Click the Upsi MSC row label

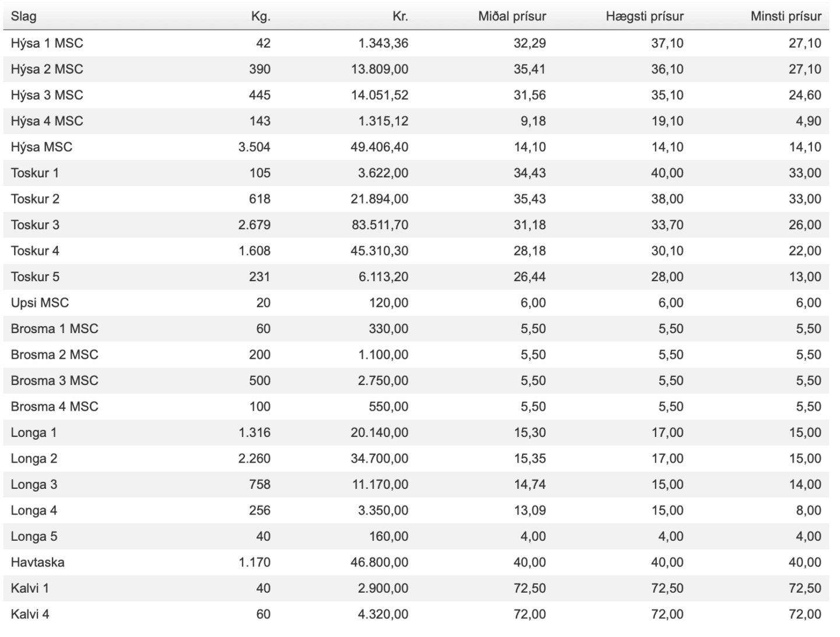coord(40,303)
